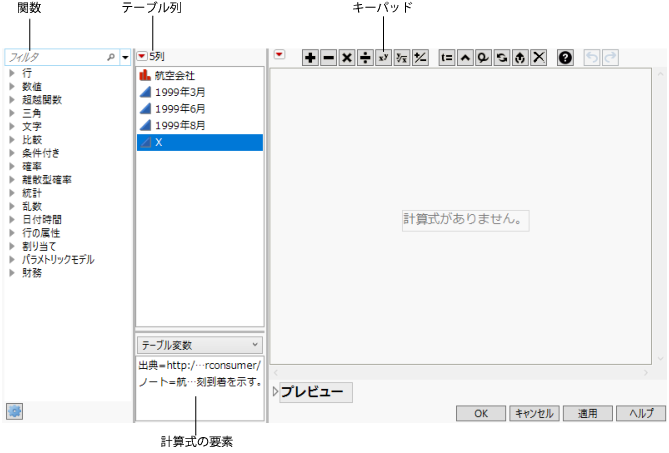Viewport: 669px width, 453px height.
Task: Select the 行の属性 function category
Action: coord(41,233)
